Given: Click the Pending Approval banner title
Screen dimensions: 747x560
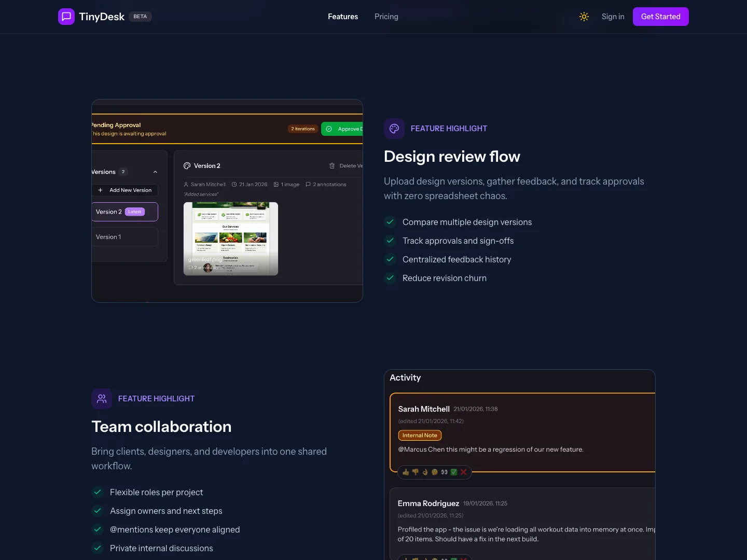Looking at the screenshot, I should (x=116, y=125).
